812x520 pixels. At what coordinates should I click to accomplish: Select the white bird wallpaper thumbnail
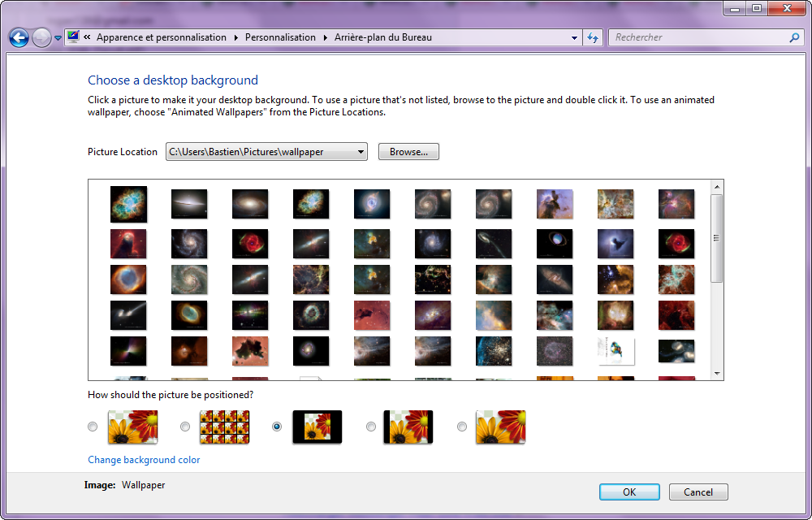coord(615,351)
